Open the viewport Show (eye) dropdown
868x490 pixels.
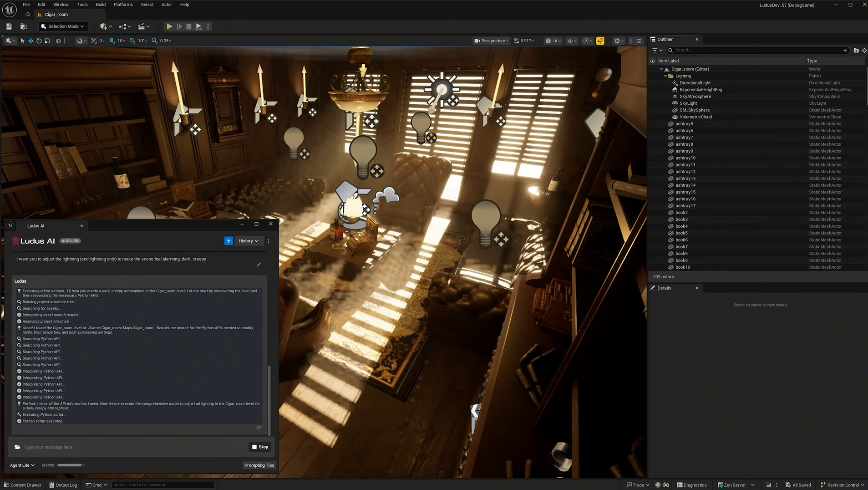pos(572,41)
